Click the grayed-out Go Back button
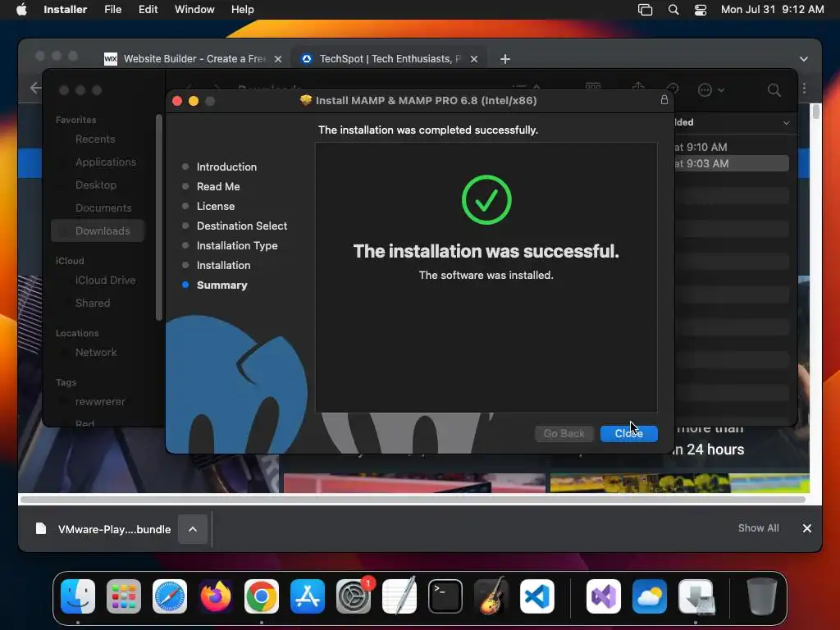The width and height of the screenshot is (840, 630). tap(564, 433)
